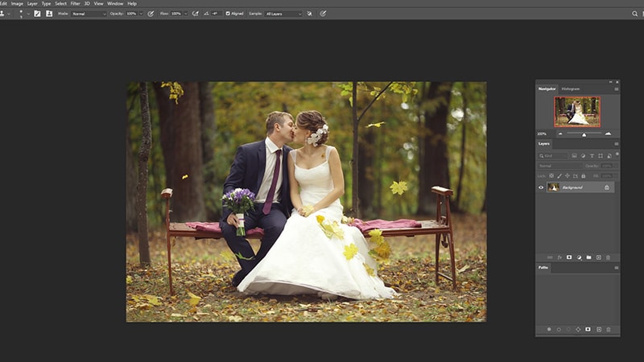The width and height of the screenshot is (644, 362).
Task: Open the Sample All Layers dropdown
Action: [284, 14]
